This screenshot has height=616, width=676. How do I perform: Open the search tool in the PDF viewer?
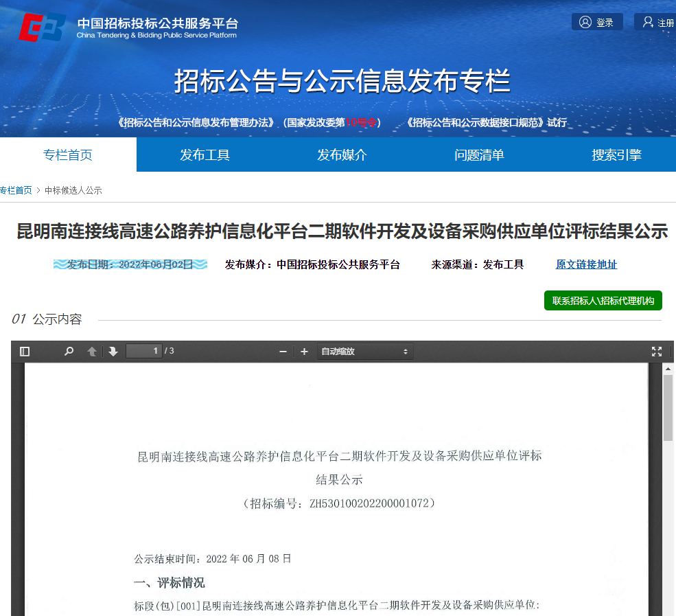(68, 351)
